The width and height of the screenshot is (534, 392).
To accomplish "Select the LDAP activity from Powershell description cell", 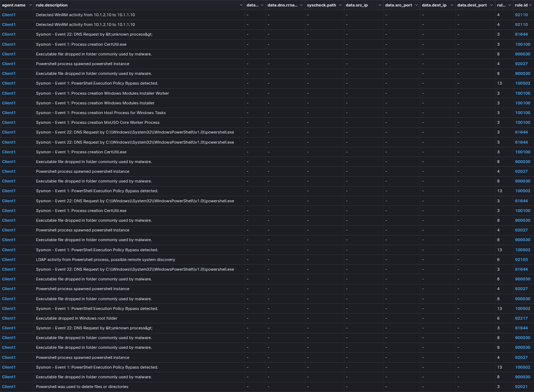I will (x=106, y=260).
